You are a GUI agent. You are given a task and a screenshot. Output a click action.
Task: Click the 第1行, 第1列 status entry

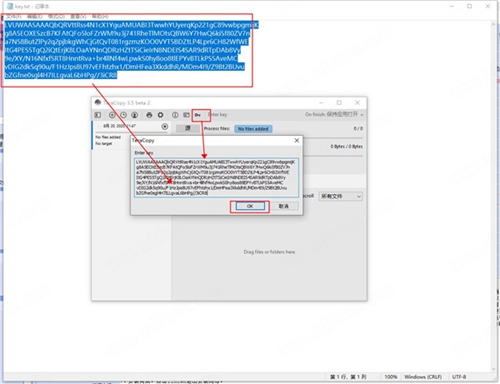pos(348,377)
